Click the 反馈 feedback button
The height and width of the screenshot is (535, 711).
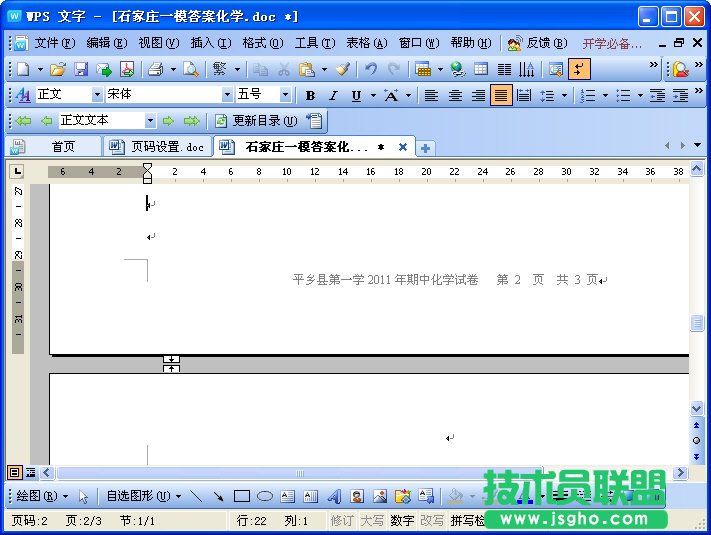(538, 43)
